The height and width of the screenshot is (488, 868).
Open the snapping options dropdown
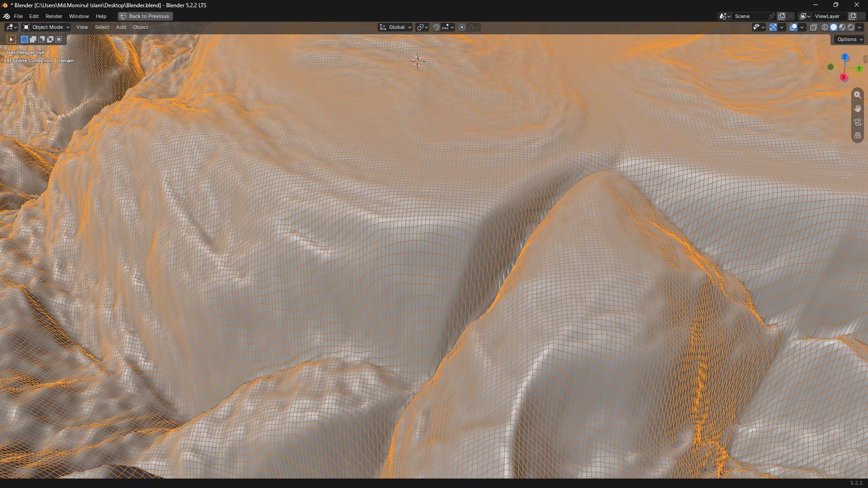pos(448,27)
